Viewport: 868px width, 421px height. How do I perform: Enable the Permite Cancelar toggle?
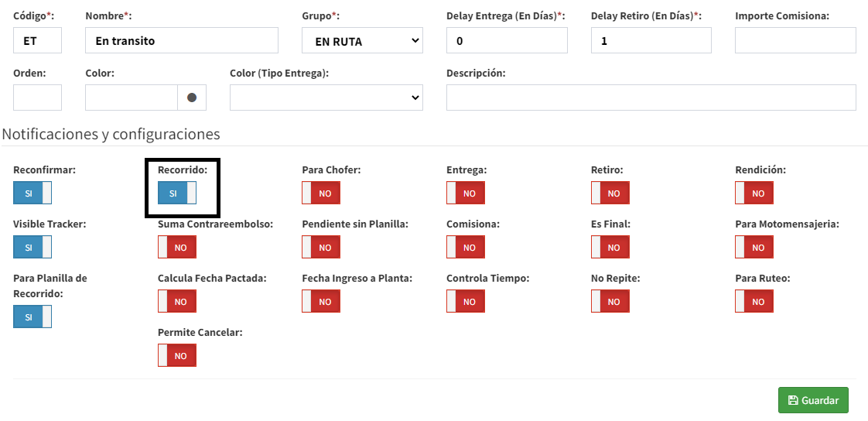pyautogui.click(x=177, y=355)
